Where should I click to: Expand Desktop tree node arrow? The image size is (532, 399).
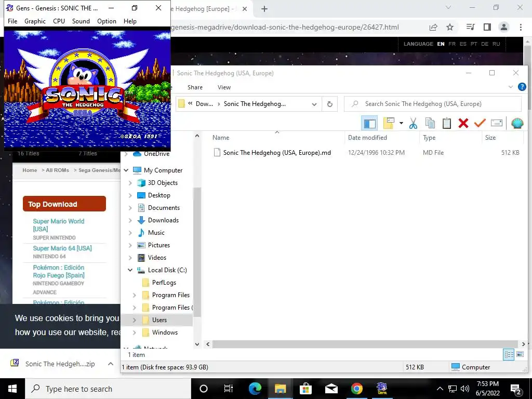130,195
